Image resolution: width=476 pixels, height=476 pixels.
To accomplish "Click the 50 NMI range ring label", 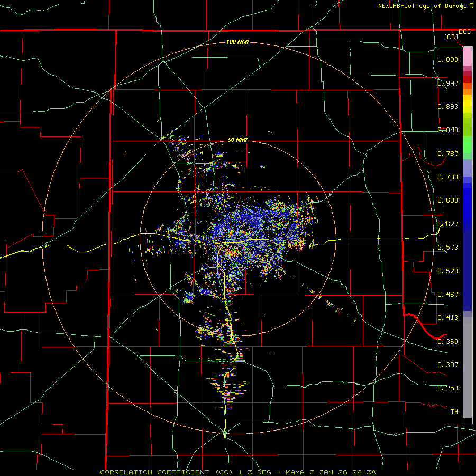I will [237, 140].
